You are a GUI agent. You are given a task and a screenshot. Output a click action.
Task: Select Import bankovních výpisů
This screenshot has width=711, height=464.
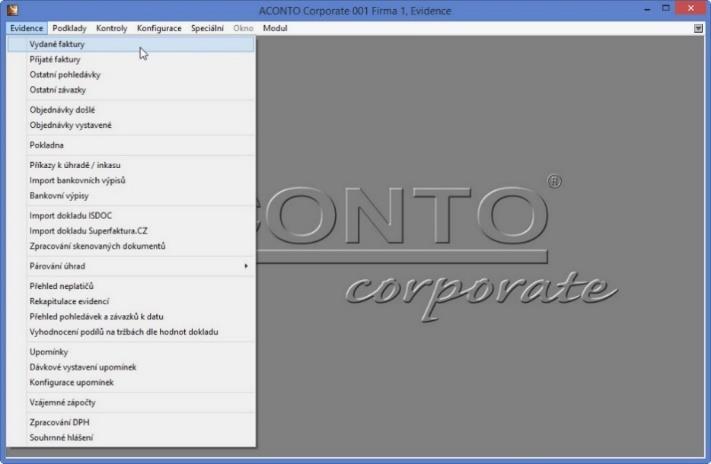point(131,181)
